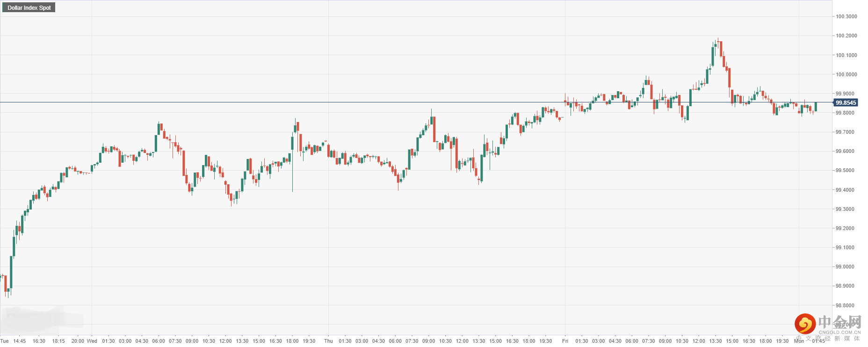
Task: Click the 20:00 time axis label
Action: coord(78,341)
